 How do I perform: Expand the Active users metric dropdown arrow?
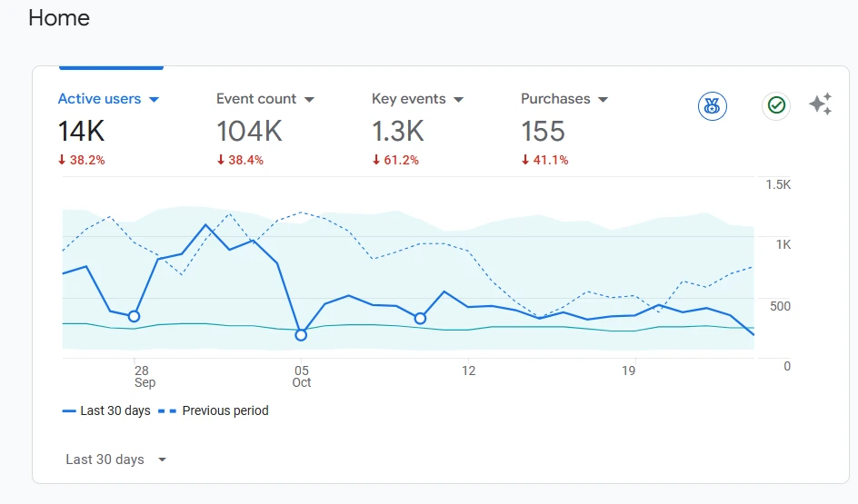[154, 99]
